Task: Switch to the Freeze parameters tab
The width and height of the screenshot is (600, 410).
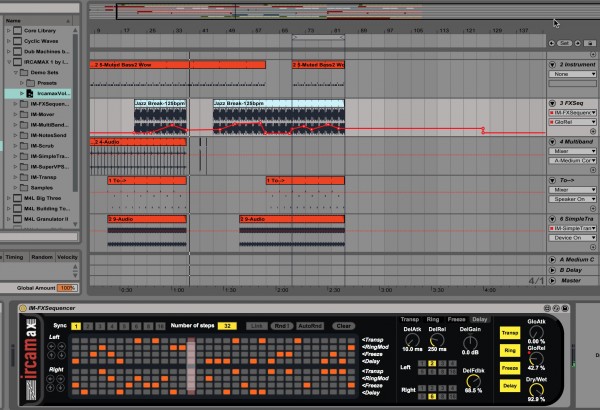Action: (456, 319)
